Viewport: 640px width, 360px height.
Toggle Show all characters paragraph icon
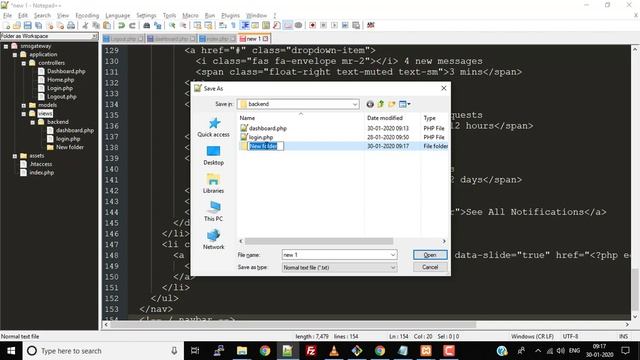pyautogui.click(x=233, y=25)
